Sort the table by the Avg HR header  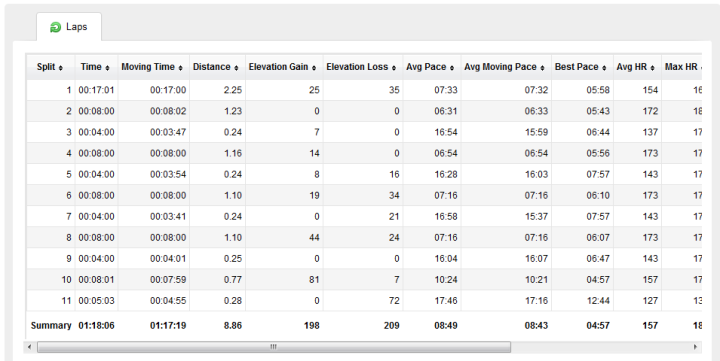pos(636,67)
